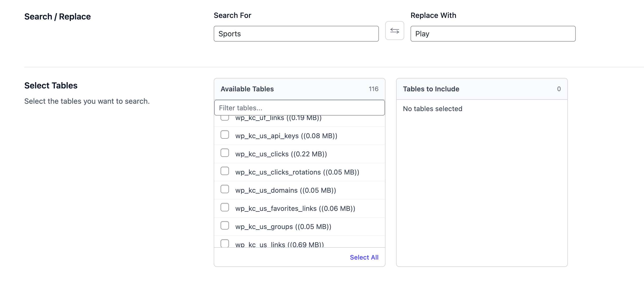Check the wp_kc_us_api_keys table checkbox
The height and width of the screenshot is (288, 644).
pyautogui.click(x=225, y=135)
